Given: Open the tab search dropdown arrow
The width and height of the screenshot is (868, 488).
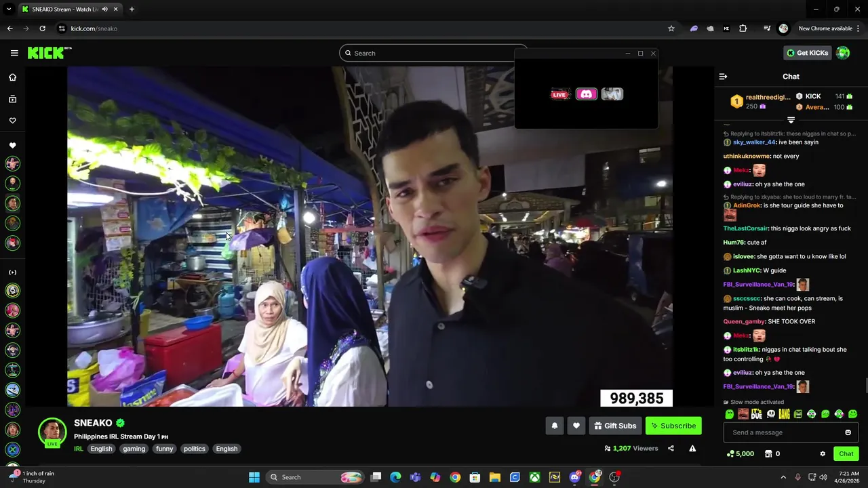Looking at the screenshot, I should coord(9,9).
